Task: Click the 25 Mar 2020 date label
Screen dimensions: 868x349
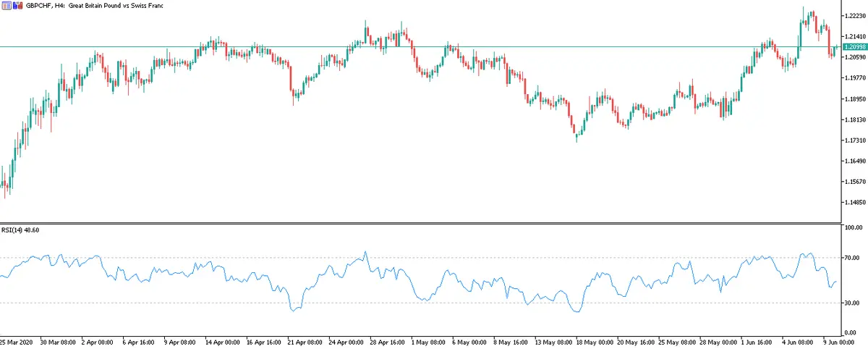Action: pyautogui.click(x=15, y=342)
